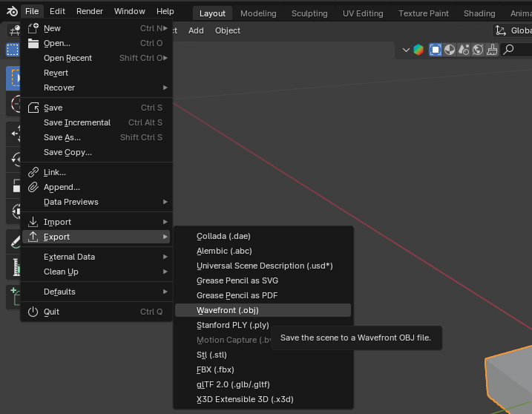Image resolution: width=532 pixels, height=414 pixels.
Task: Toggle the highlighted blue square frame filter
Action: click(x=436, y=50)
